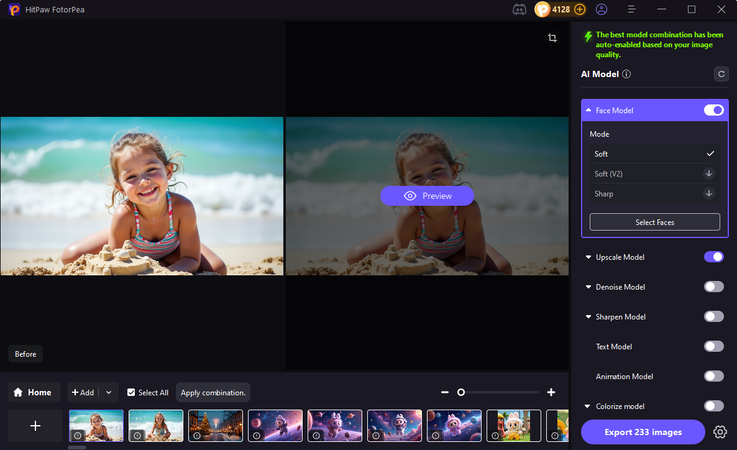Zoom in with the plus icon
737x450 pixels.
551,392
